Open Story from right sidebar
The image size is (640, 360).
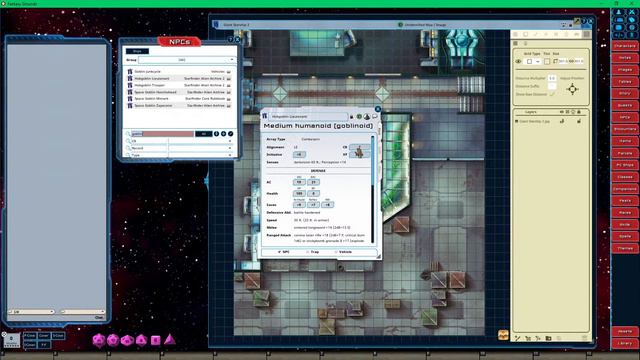[x=625, y=93]
